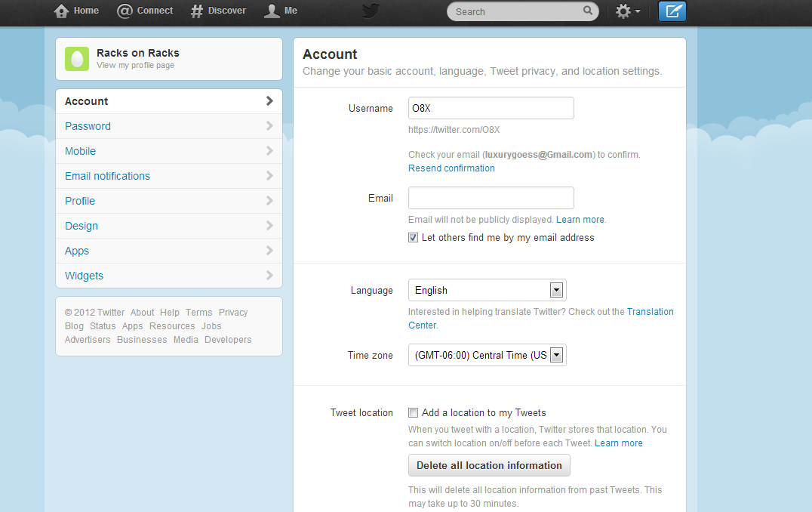The width and height of the screenshot is (812, 512).
Task: Click the Racks on Racks name
Action: pos(138,53)
